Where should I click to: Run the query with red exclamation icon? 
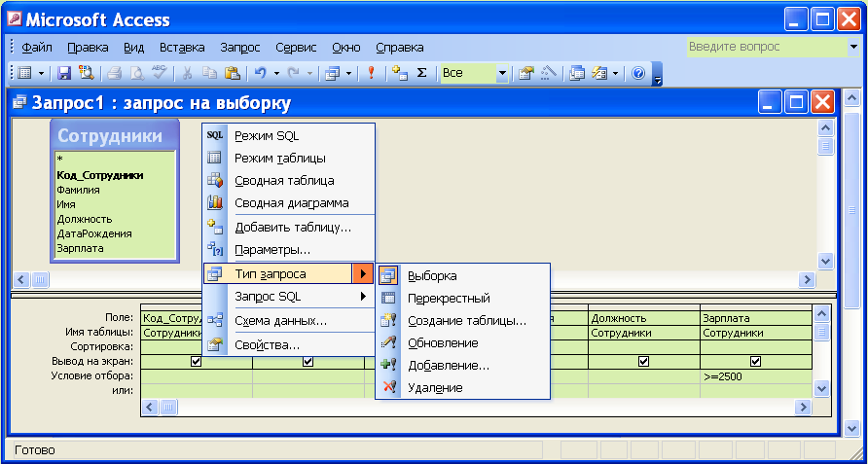(x=372, y=73)
